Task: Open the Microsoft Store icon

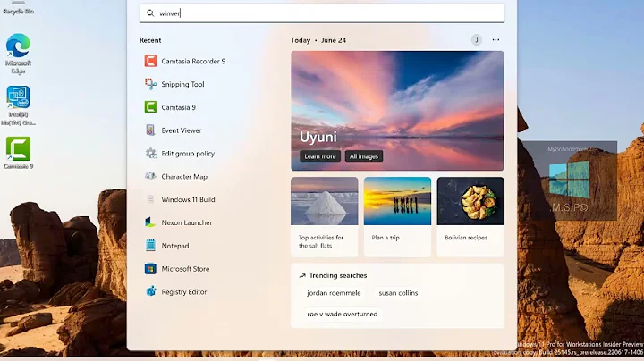Action: click(x=150, y=269)
